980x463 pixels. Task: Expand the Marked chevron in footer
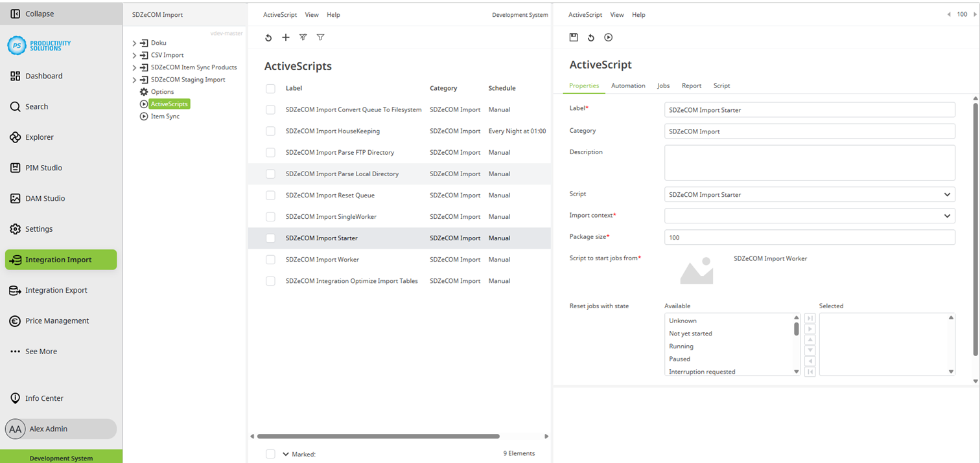coord(286,454)
